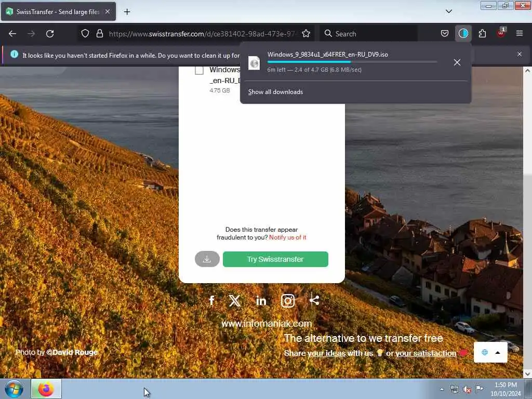Dismiss the Firefox refresh notification bar
This screenshot has width=532, height=399.
click(519, 54)
